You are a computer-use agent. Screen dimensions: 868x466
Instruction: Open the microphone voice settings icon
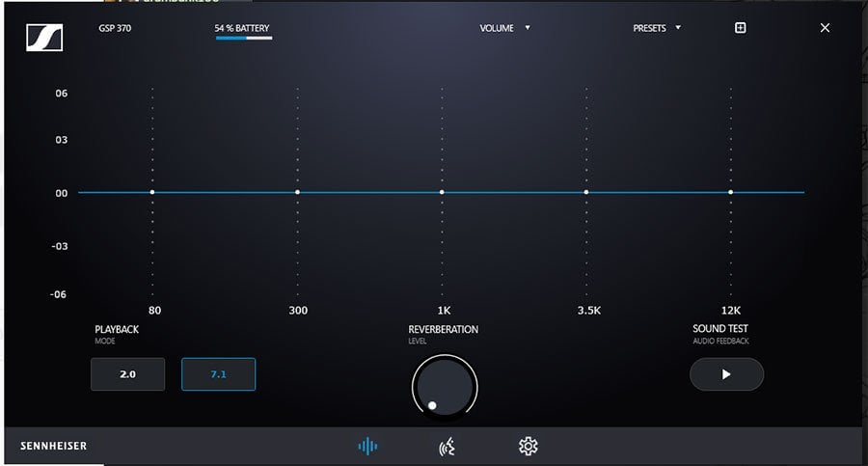pos(448,446)
